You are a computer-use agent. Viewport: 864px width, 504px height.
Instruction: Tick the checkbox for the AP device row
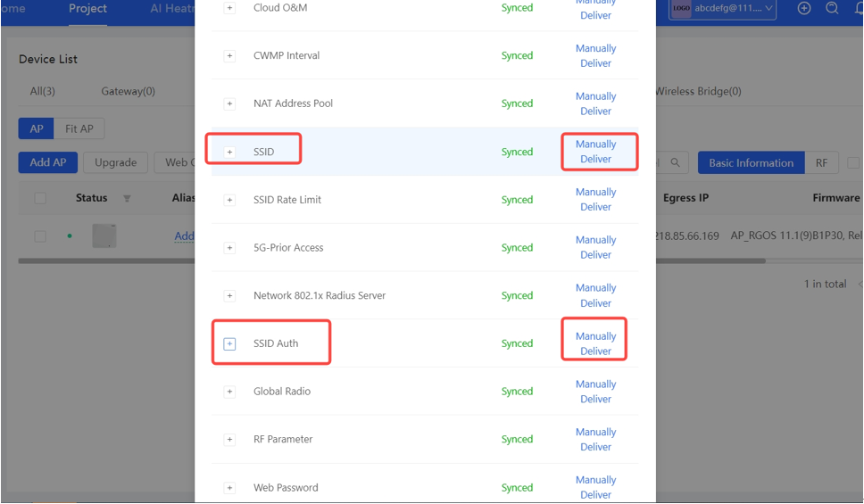tap(40, 236)
